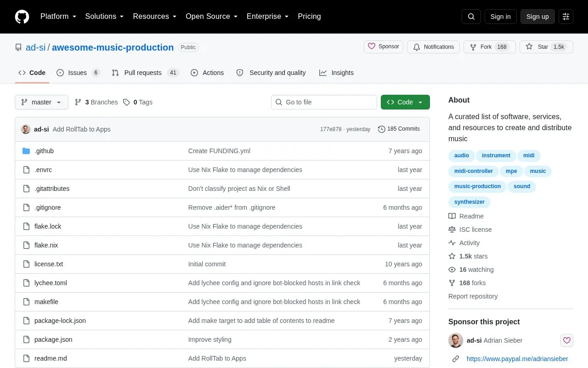Click Sign in button

tap(500, 17)
